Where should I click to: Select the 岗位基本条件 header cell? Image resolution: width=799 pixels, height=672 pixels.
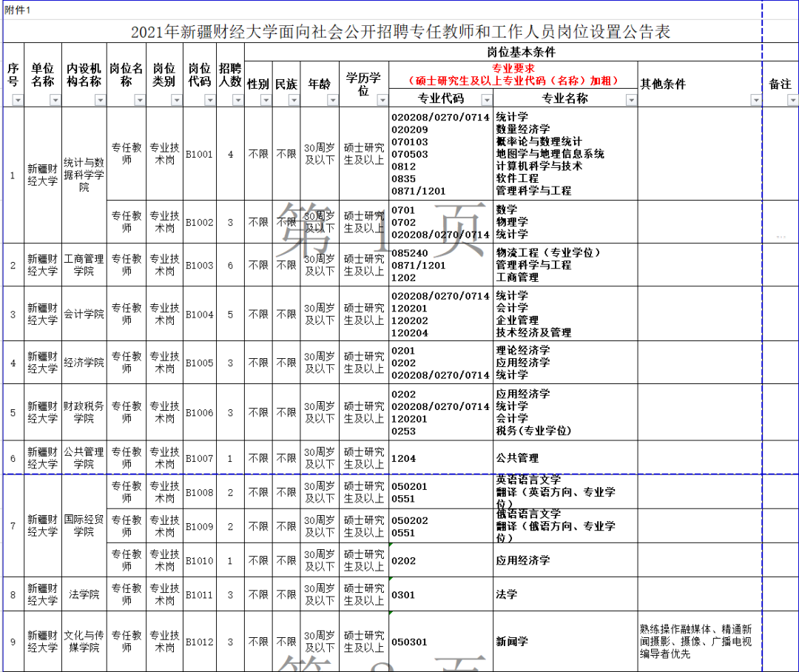pyautogui.click(x=522, y=52)
